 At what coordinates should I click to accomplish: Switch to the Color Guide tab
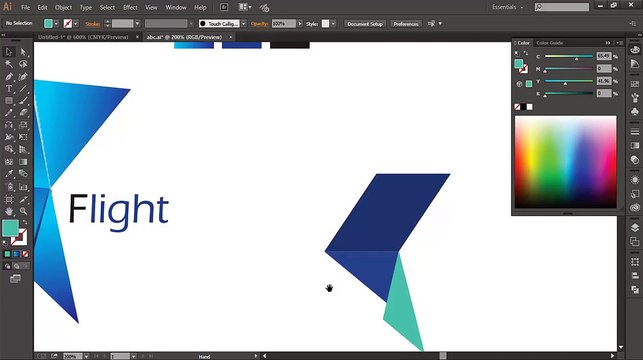point(550,43)
